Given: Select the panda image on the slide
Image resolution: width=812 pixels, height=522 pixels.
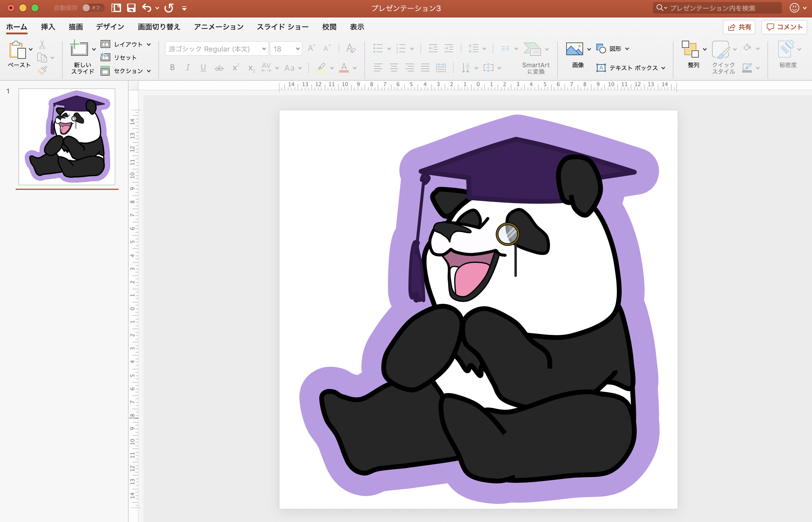Looking at the screenshot, I should (479, 309).
